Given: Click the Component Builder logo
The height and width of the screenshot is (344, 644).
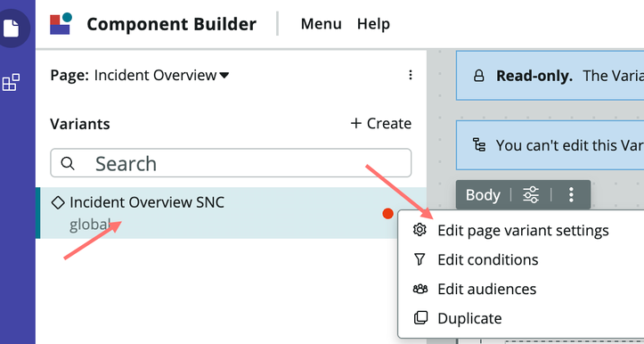Looking at the screenshot, I should click(x=61, y=24).
